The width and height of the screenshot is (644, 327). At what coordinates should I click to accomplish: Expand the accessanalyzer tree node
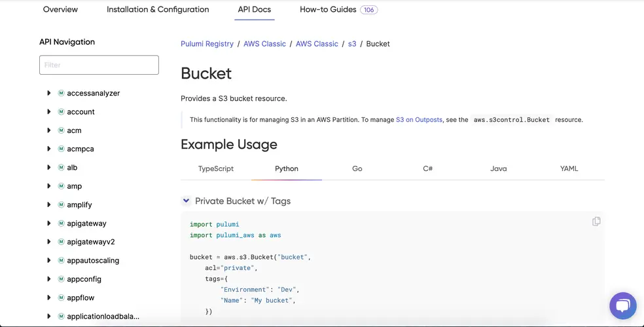coord(49,93)
